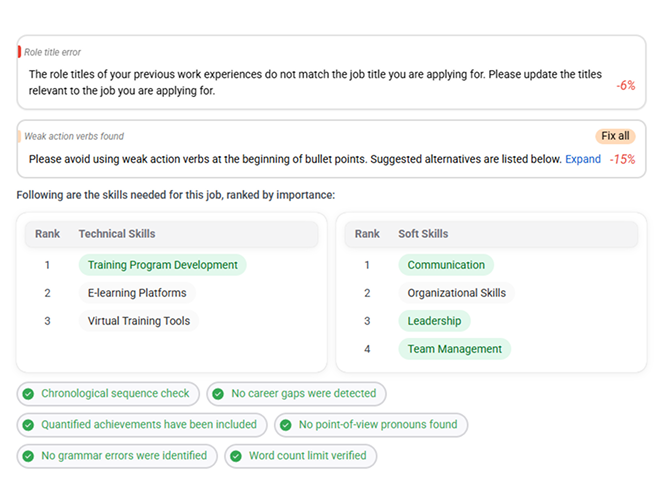The height and width of the screenshot is (500, 667).
Task: Click the Chronological sequence check badge
Action: tap(108, 394)
